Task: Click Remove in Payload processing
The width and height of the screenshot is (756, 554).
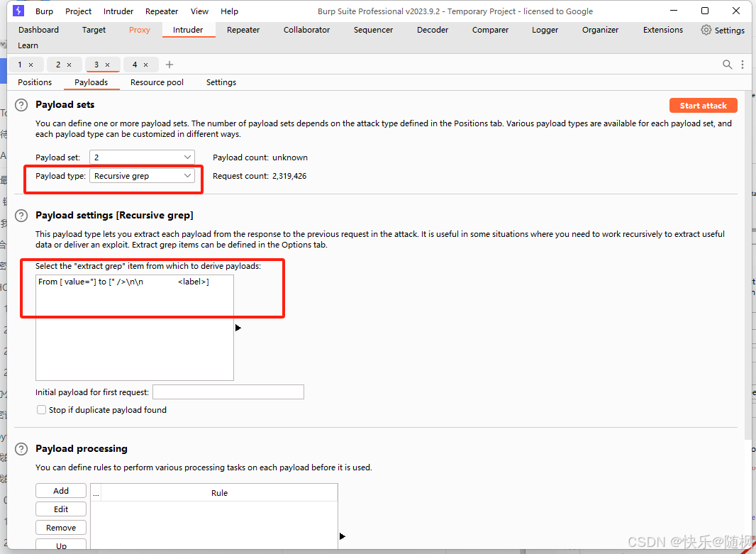Action: pyautogui.click(x=61, y=528)
